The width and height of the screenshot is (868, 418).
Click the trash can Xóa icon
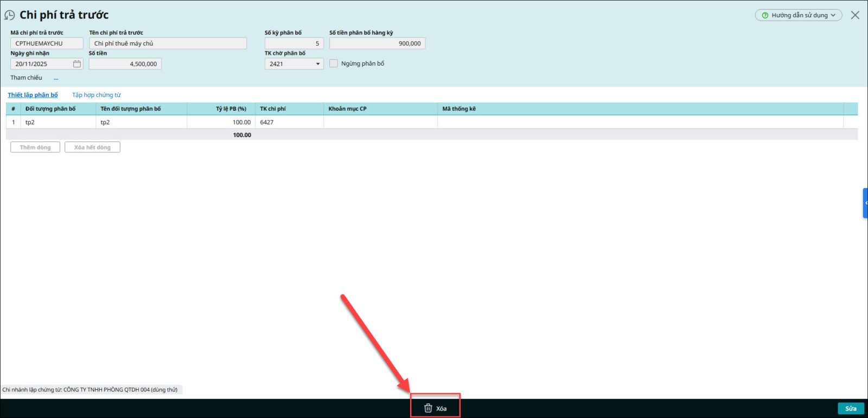click(428, 408)
